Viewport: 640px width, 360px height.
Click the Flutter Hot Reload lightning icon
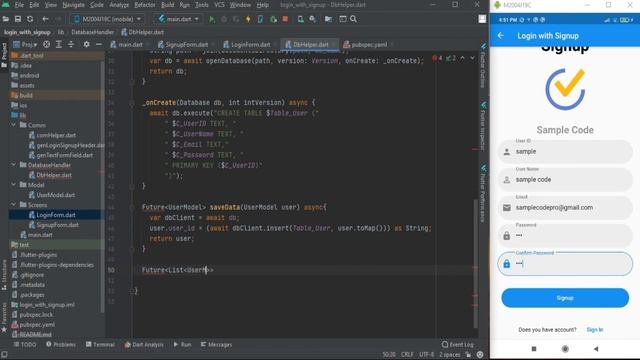tap(248, 19)
